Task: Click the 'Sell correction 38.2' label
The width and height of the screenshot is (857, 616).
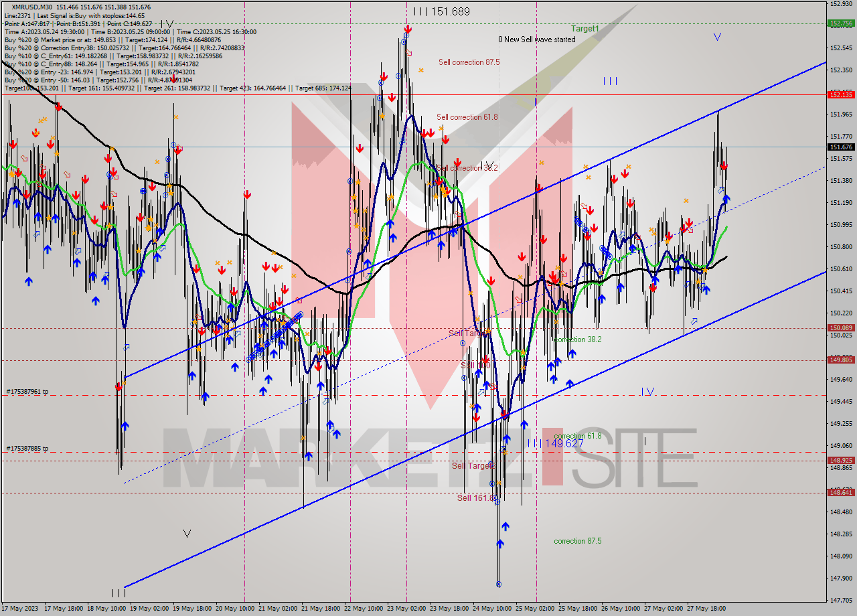Action: (467, 168)
